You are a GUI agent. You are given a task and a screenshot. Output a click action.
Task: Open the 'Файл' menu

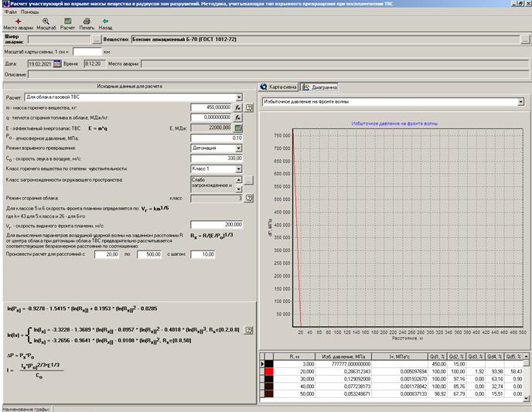pos(9,12)
